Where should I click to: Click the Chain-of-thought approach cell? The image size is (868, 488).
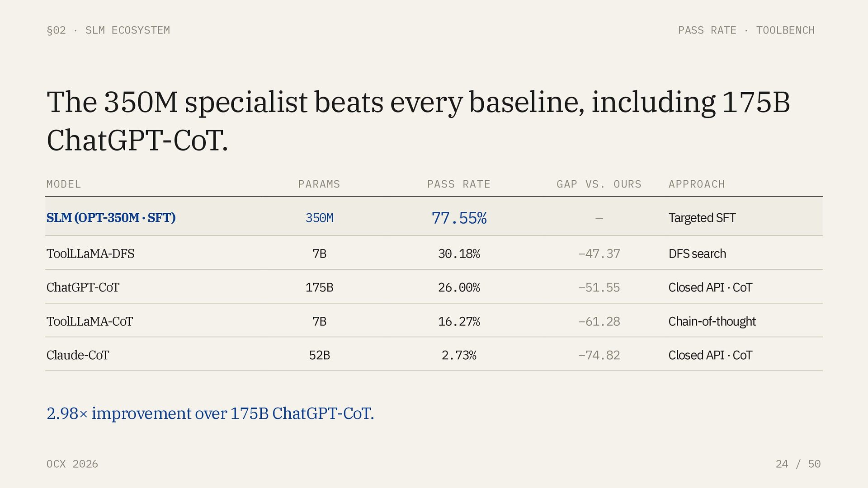tap(712, 321)
